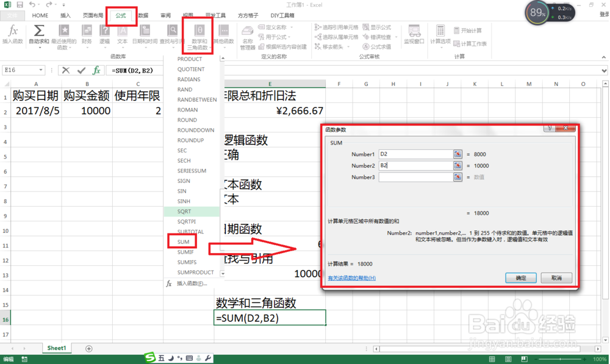This screenshot has height=364, width=610.
Task: Open the HOME ribbon tab
Action: coord(40,16)
